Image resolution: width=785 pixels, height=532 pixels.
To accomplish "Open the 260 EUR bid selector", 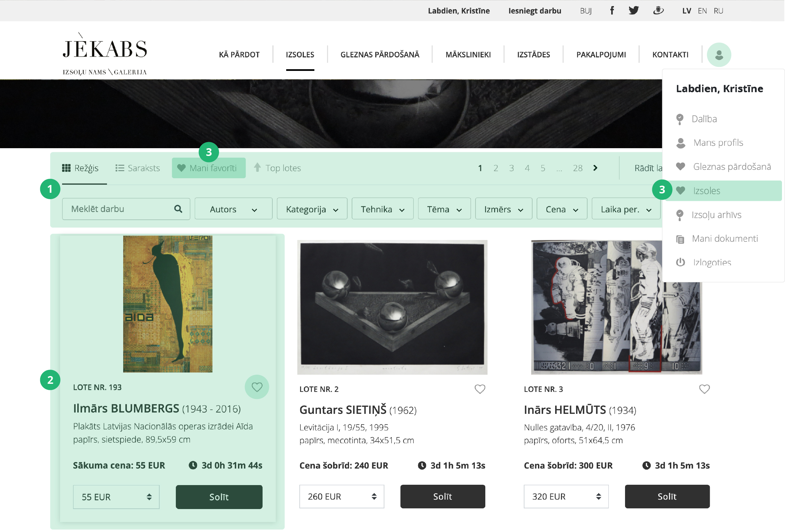I will [342, 497].
